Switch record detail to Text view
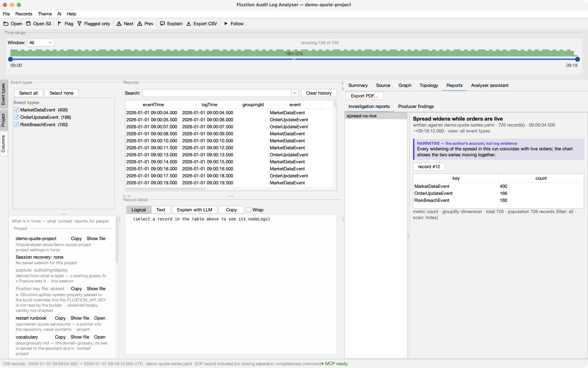The image size is (588, 368). tap(161, 210)
